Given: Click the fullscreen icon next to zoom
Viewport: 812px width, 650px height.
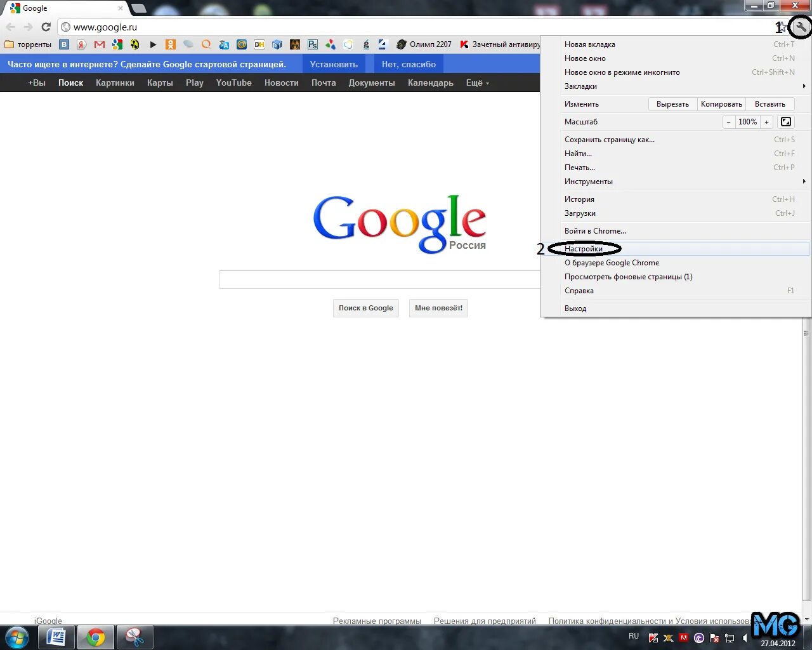Looking at the screenshot, I should point(786,122).
